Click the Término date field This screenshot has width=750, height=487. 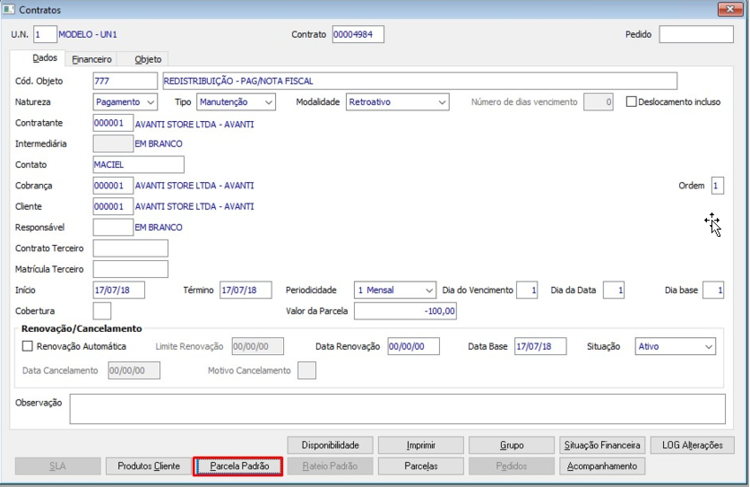pos(246,290)
